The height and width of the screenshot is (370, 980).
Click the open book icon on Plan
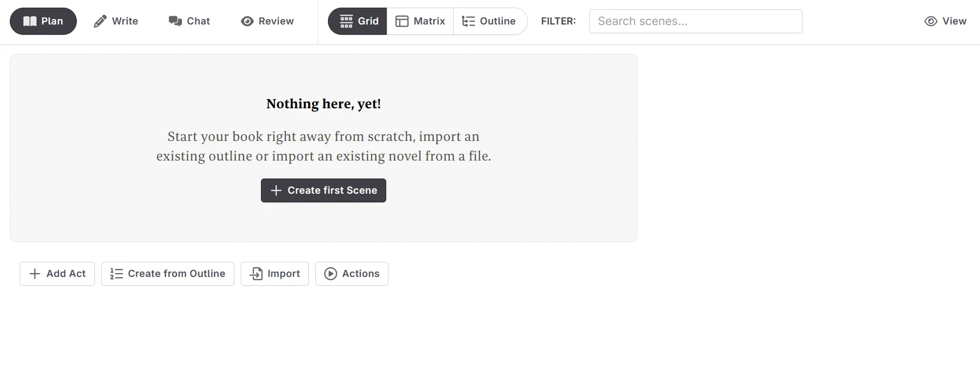(30, 21)
